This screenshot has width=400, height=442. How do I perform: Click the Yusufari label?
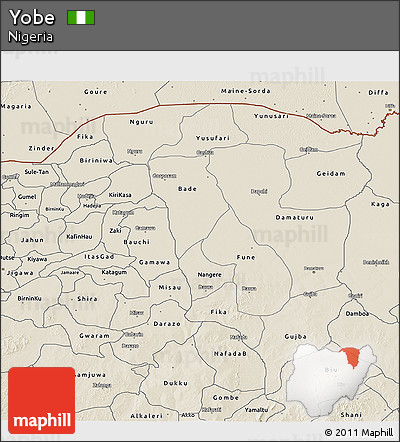point(213,138)
